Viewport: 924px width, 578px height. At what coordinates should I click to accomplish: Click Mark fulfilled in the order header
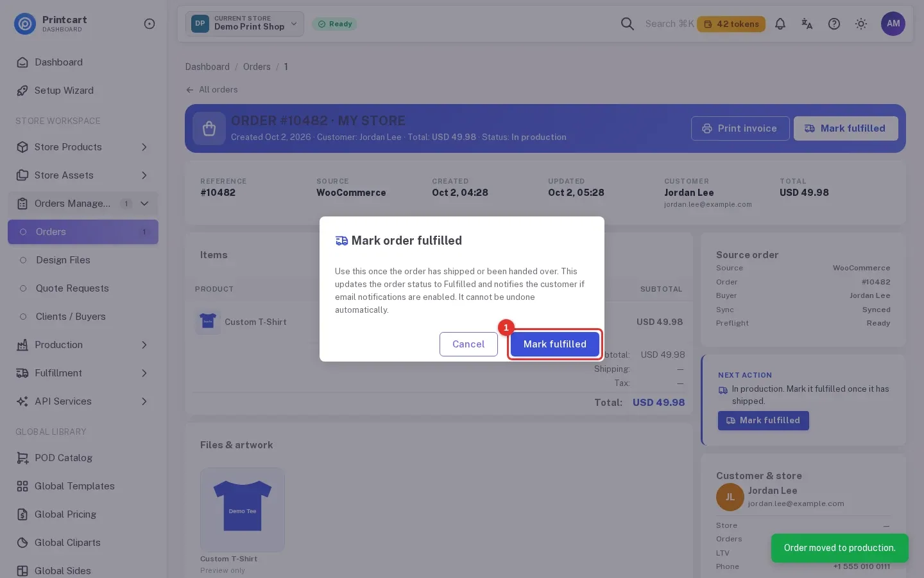846,128
